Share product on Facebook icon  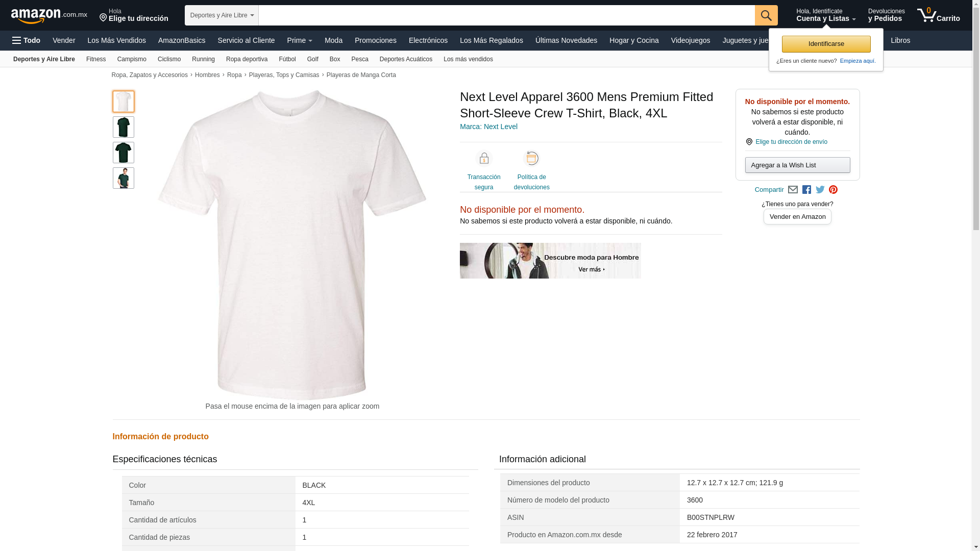coord(806,190)
